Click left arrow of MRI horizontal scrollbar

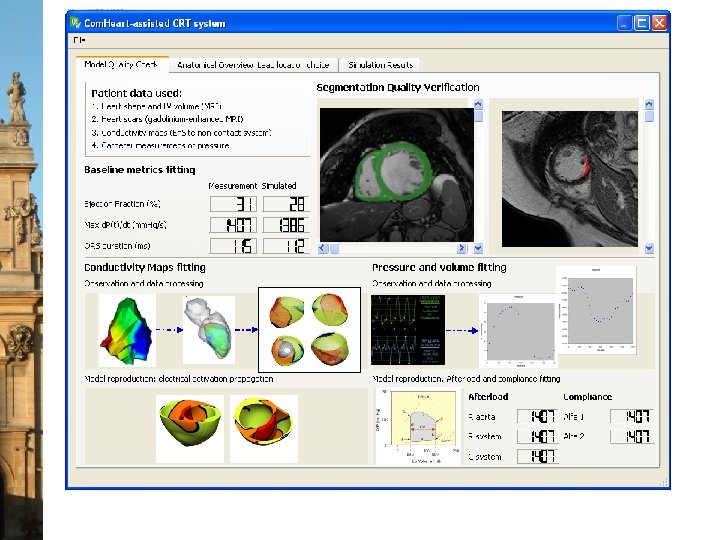(x=323, y=248)
